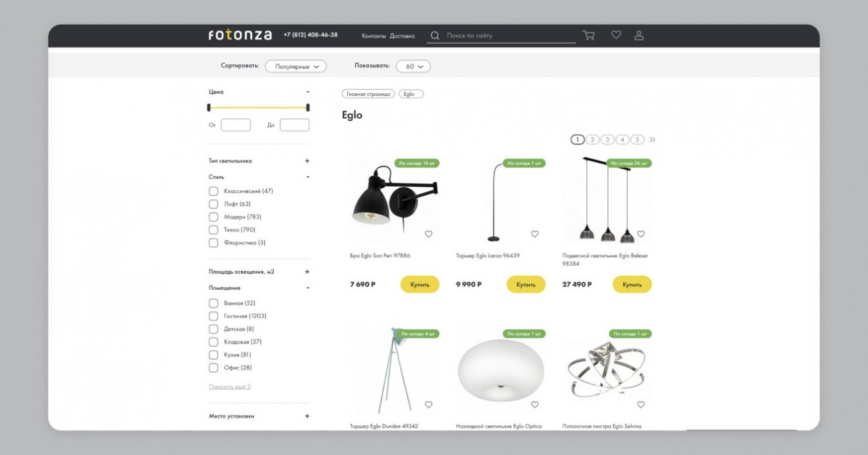Add Бра Eglo San Peri to favorites

[x=428, y=234]
